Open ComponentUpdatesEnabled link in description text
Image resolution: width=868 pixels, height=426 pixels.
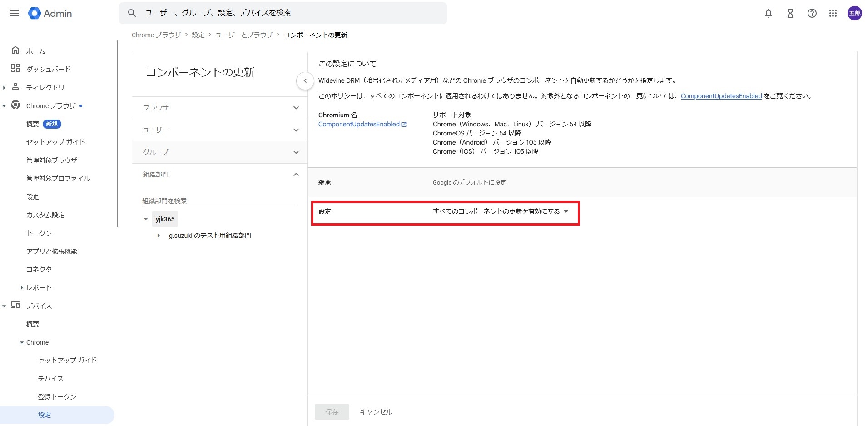[721, 96]
